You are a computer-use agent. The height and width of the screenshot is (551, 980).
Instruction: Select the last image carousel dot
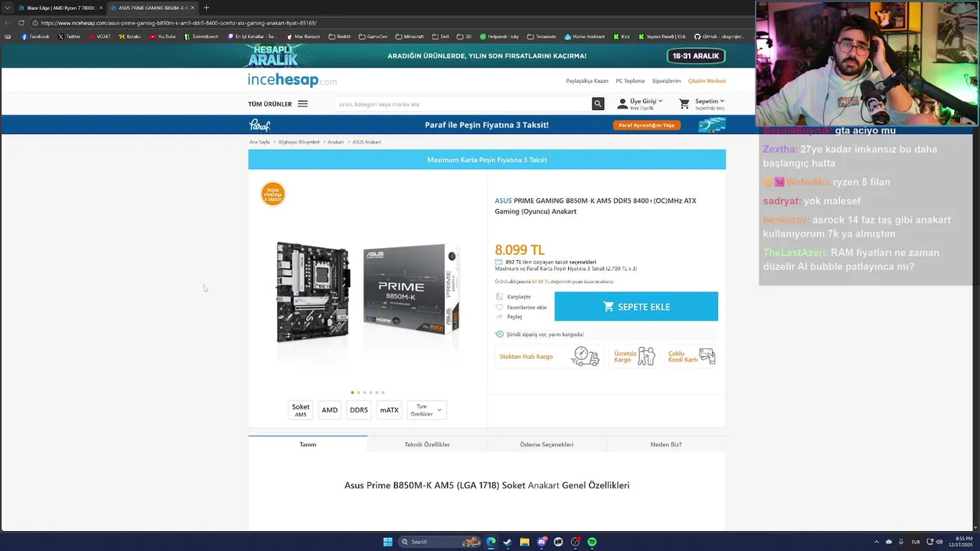383,393
